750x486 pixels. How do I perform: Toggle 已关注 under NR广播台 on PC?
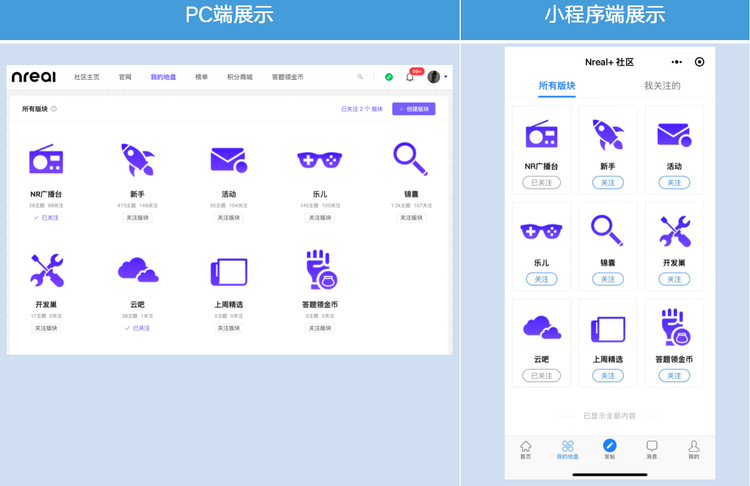point(46,218)
